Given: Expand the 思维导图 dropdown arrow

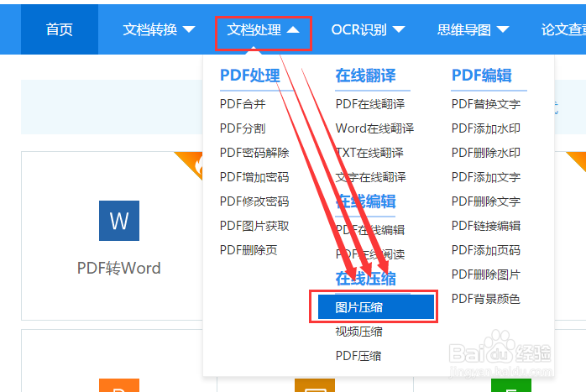Looking at the screenshot, I should click(503, 29).
